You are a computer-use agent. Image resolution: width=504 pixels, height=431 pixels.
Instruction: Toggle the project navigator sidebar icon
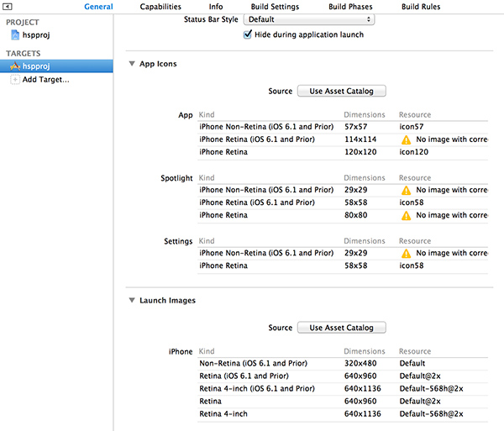click(x=8, y=7)
